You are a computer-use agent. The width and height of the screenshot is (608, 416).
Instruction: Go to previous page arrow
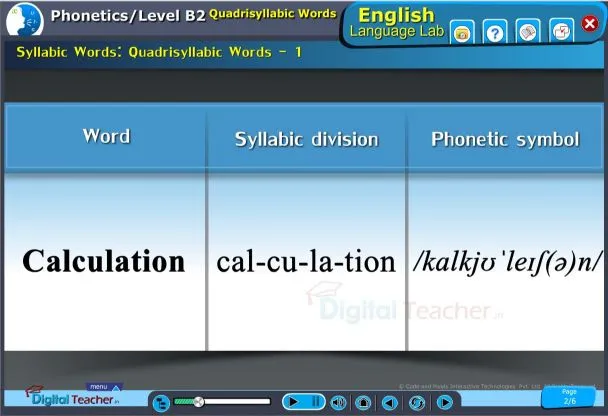390,403
